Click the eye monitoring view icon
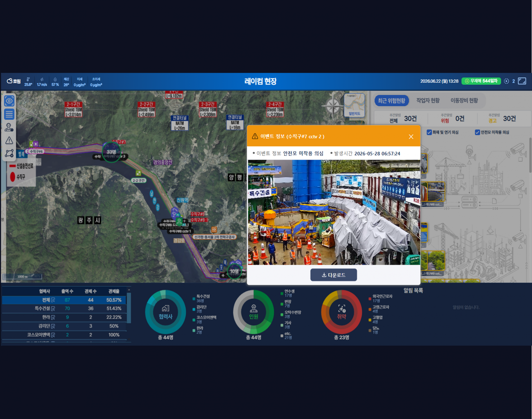Viewport: 532px width, 419px height. point(9,101)
